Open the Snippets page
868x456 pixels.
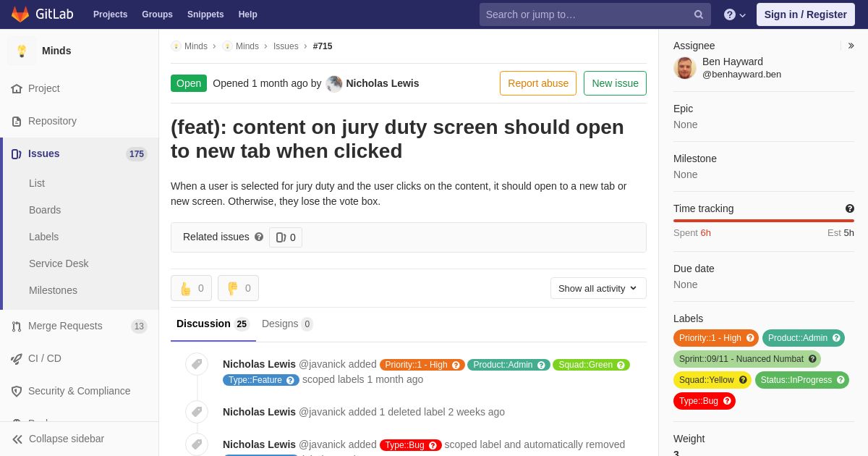click(x=205, y=14)
